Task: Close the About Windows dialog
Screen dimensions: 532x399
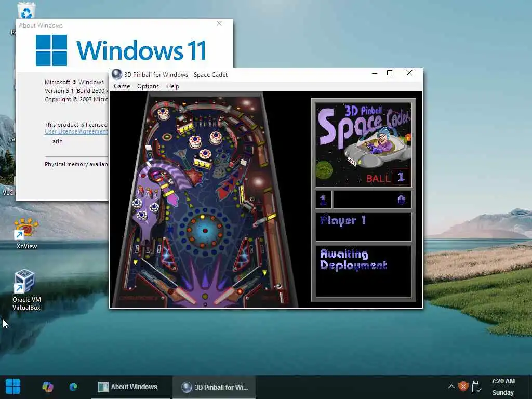Action: [219, 23]
